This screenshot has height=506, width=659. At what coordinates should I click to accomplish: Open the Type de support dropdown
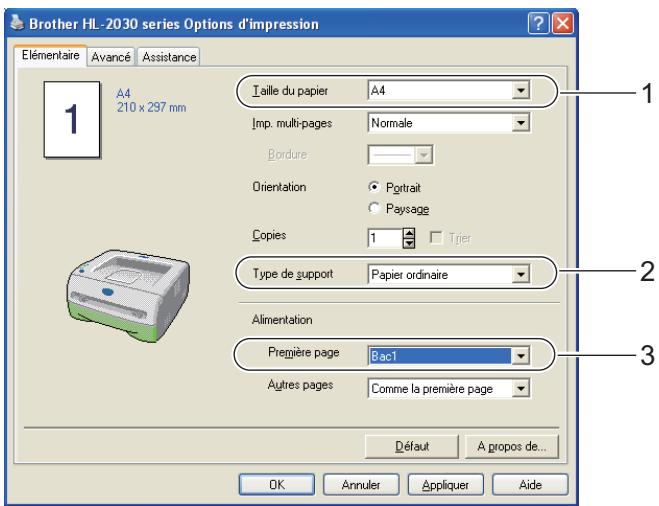449,274
